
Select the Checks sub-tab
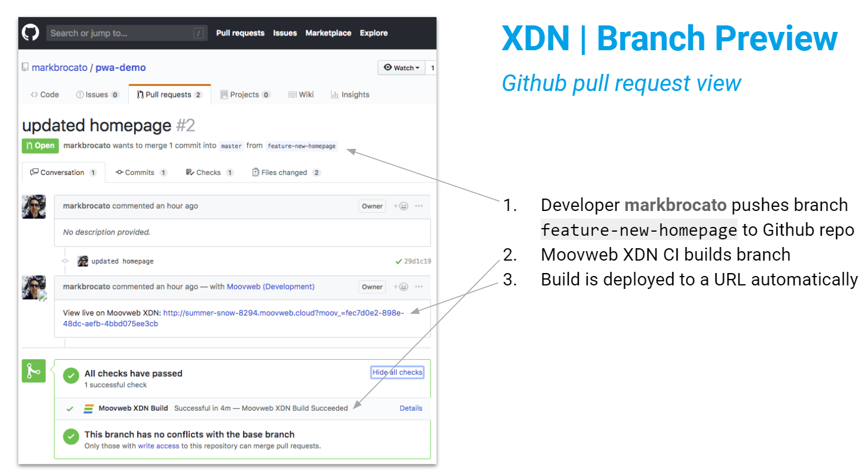pos(209,173)
